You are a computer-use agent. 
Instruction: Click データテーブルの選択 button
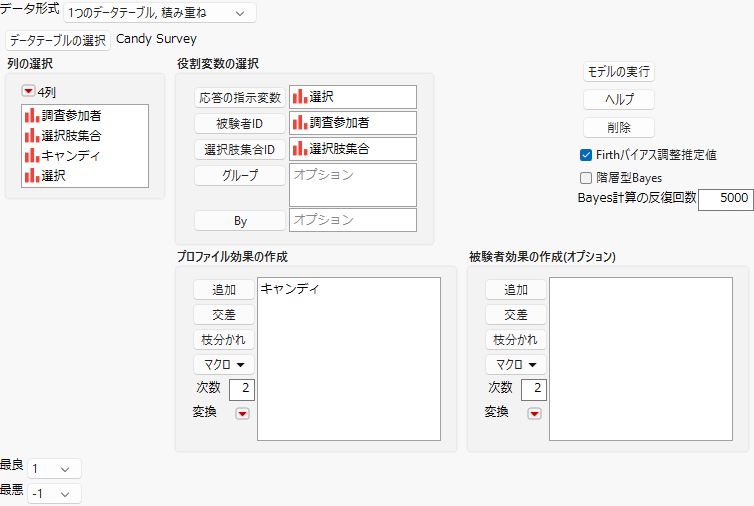pos(58,40)
